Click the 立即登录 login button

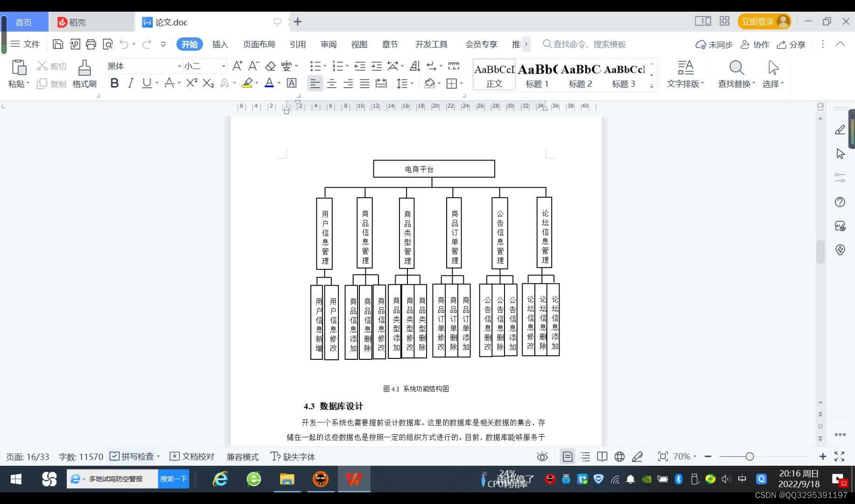click(x=764, y=21)
